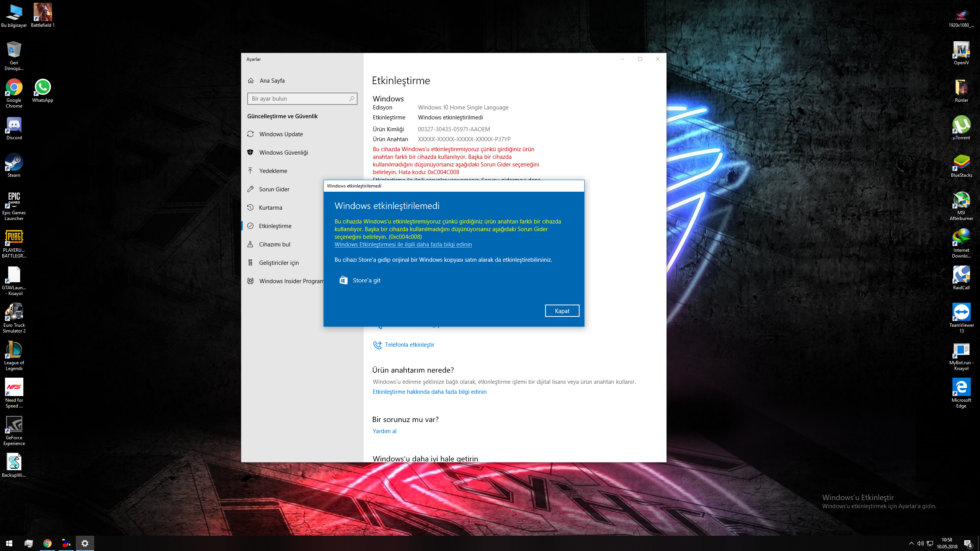Open Windows Start menu button

click(x=9, y=543)
